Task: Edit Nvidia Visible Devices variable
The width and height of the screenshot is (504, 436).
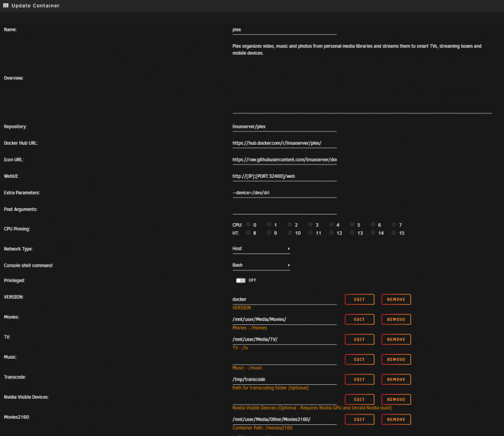Action: click(x=359, y=399)
